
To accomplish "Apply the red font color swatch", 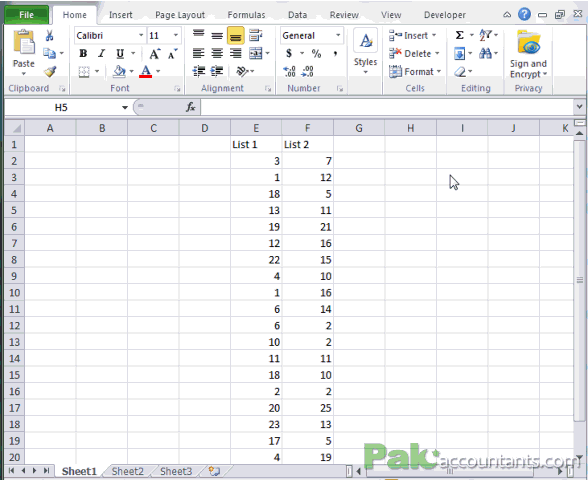I will (x=146, y=71).
